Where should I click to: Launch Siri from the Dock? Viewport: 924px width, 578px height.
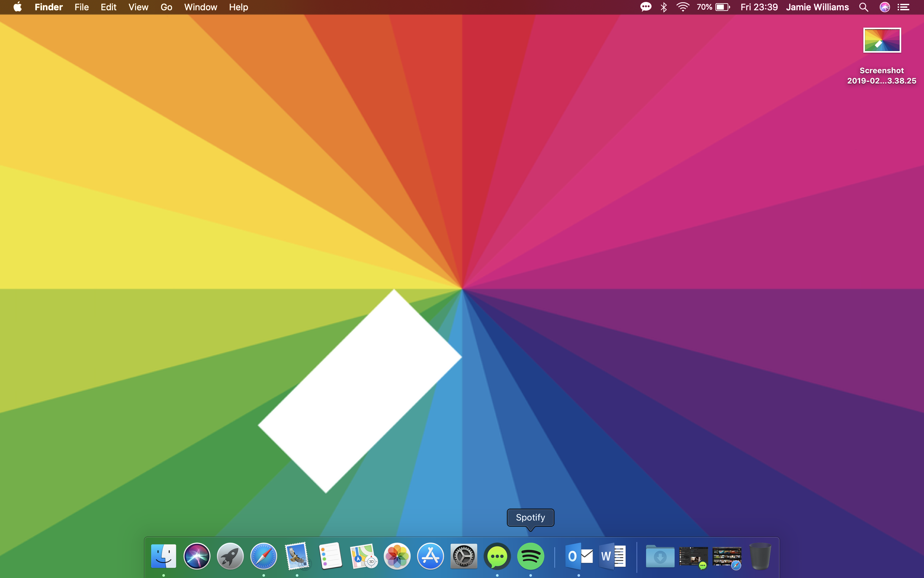coord(197,556)
